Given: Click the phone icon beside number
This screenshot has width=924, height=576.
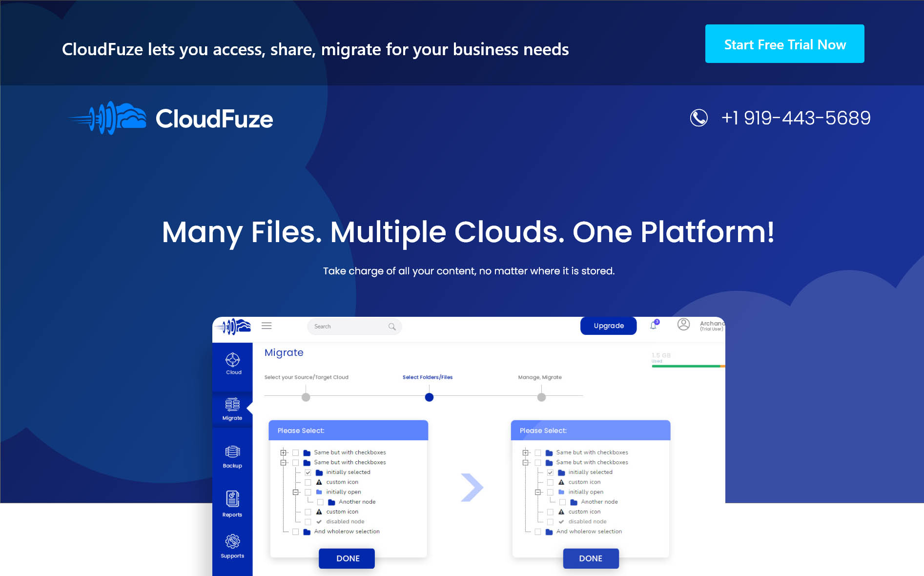Looking at the screenshot, I should pyautogui.click(x=698, y=118).
